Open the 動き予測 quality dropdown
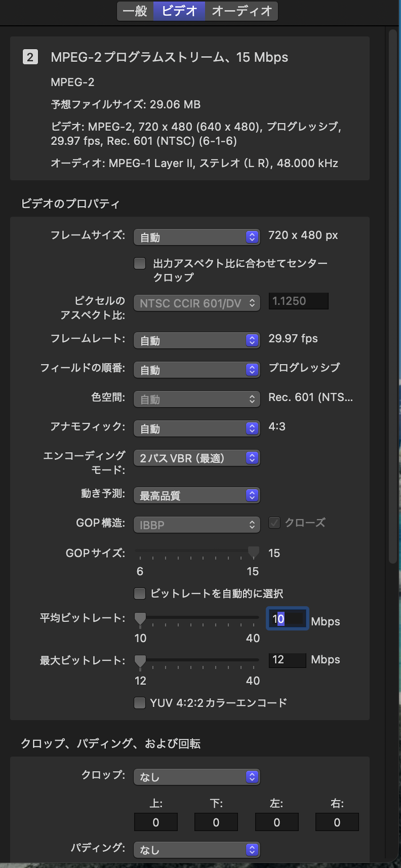Viewport: 401px width, 868px height. 196,495
